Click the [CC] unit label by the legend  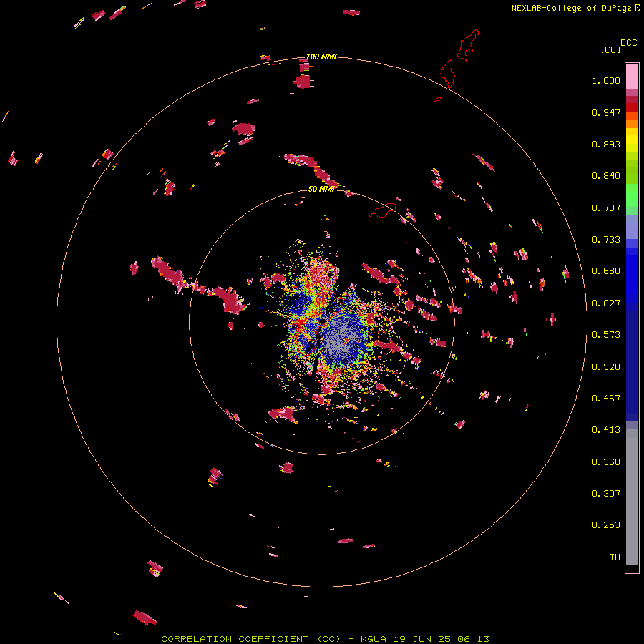click(x=610, y=49)
